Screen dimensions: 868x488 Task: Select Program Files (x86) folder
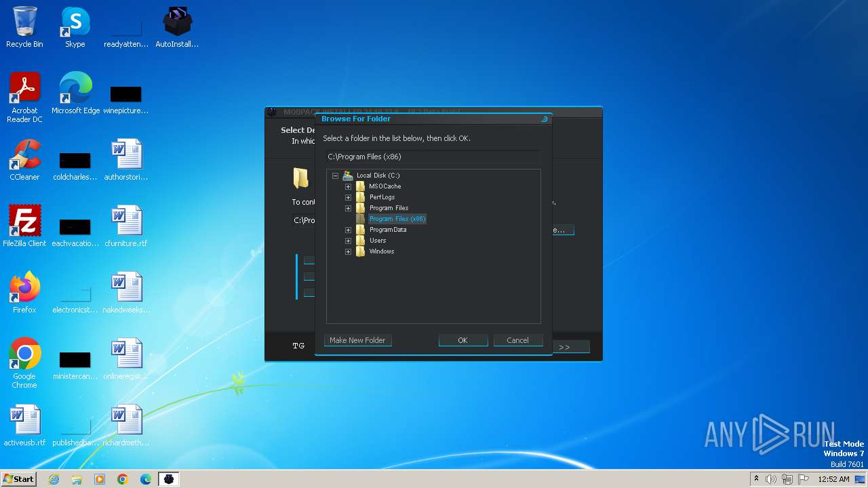coord(397,219)
